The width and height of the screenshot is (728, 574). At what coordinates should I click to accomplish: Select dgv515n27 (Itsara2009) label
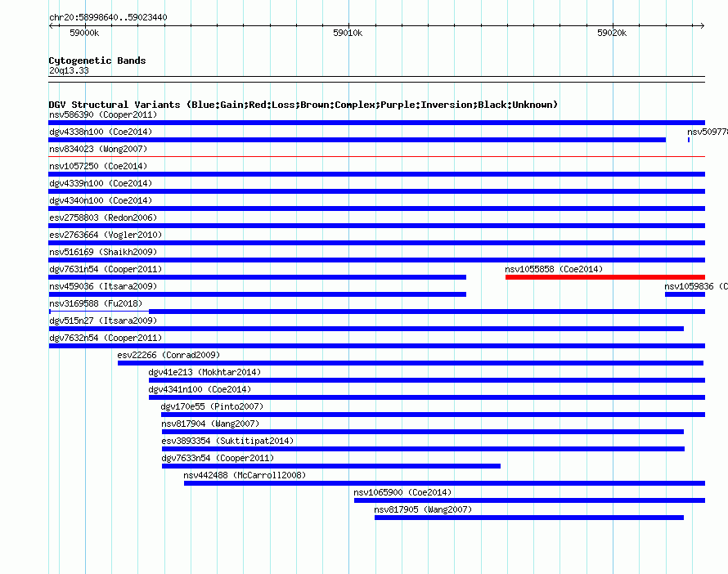103,321
